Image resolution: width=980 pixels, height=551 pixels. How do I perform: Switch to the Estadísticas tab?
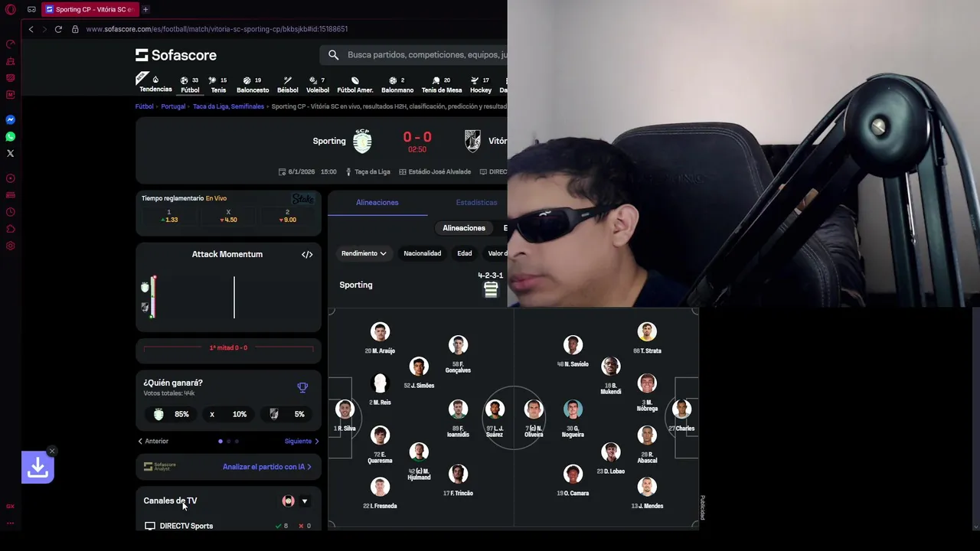pyautogui.click(x=476, y=203)
